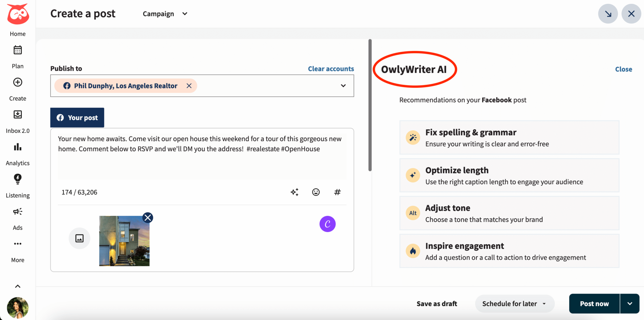Remove the house photo from the post

[147, 217]
